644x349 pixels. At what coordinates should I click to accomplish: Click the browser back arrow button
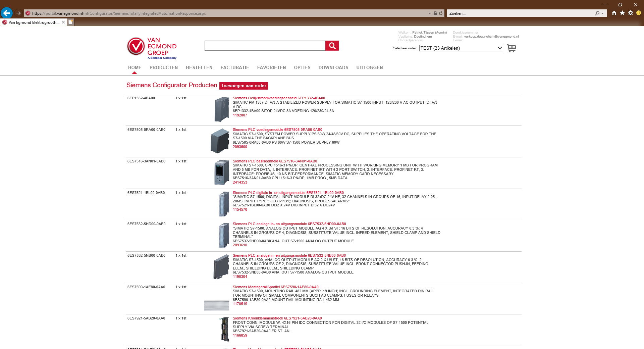7,13
